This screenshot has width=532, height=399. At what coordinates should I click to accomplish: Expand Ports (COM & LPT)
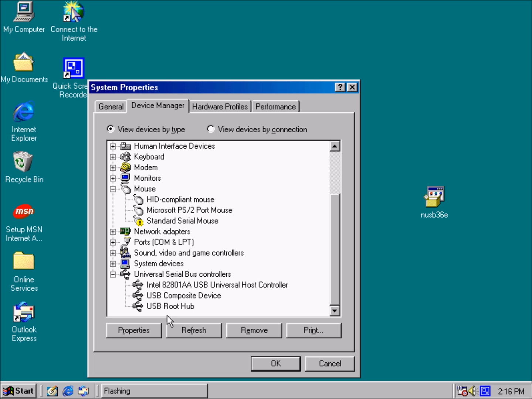[x=113, y=242]
